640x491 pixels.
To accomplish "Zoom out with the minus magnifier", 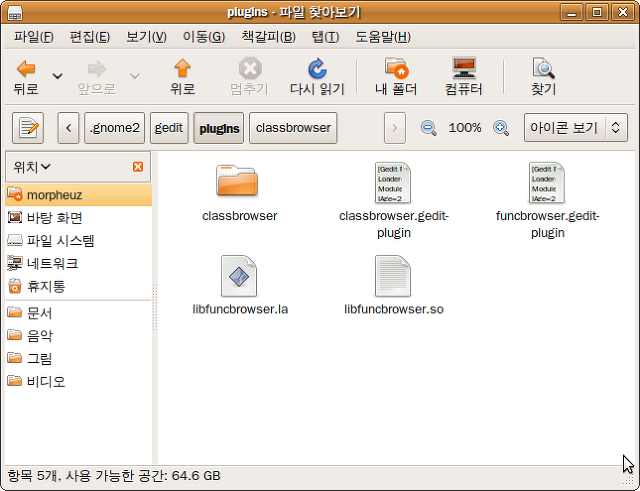I will [429, 128].
